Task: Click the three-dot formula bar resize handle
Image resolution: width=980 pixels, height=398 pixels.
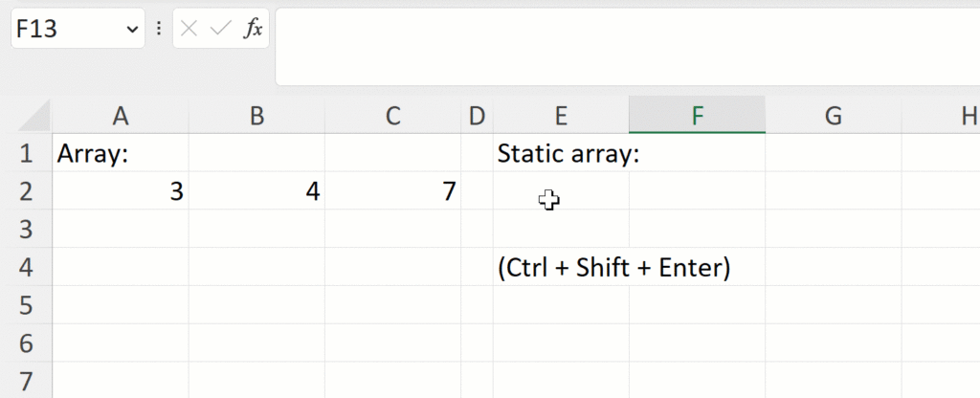Action: [x=159, y=29]
